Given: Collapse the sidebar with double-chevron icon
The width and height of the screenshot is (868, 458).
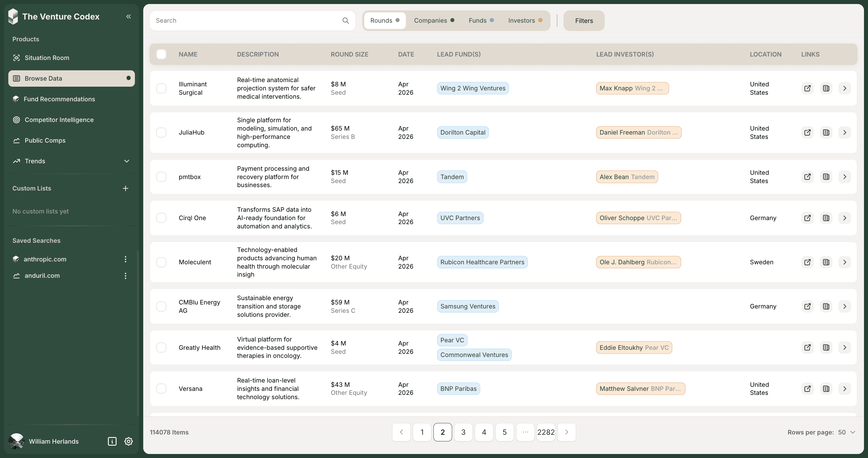Looking at the screenshot, I should [128, 17].
